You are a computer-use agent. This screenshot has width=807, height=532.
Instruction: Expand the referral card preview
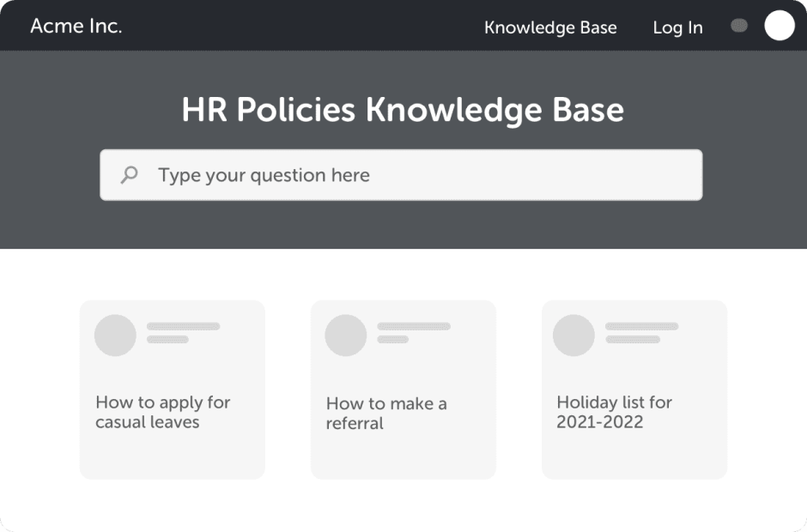point(402,389)
